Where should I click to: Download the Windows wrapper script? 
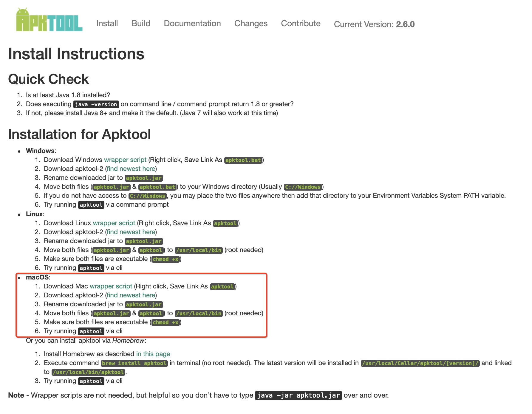click(126, 160)
